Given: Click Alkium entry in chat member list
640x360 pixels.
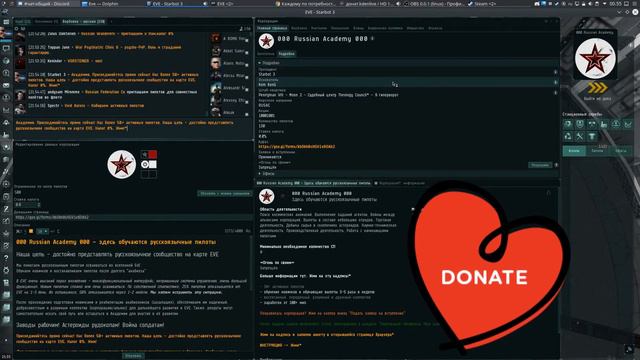Looking at the screenshot, I should [x=229, y=112].
